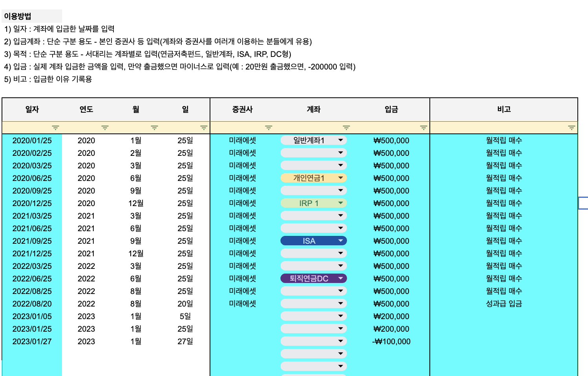Click the ₩500,000 cell in 2022/06/25 row

coord(391,279)
